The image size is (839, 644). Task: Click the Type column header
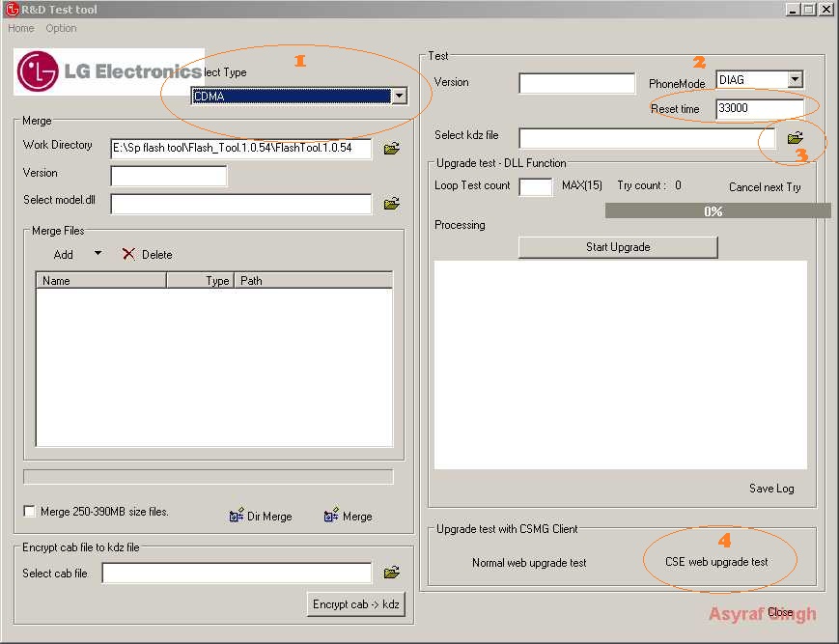click(200, 280)
